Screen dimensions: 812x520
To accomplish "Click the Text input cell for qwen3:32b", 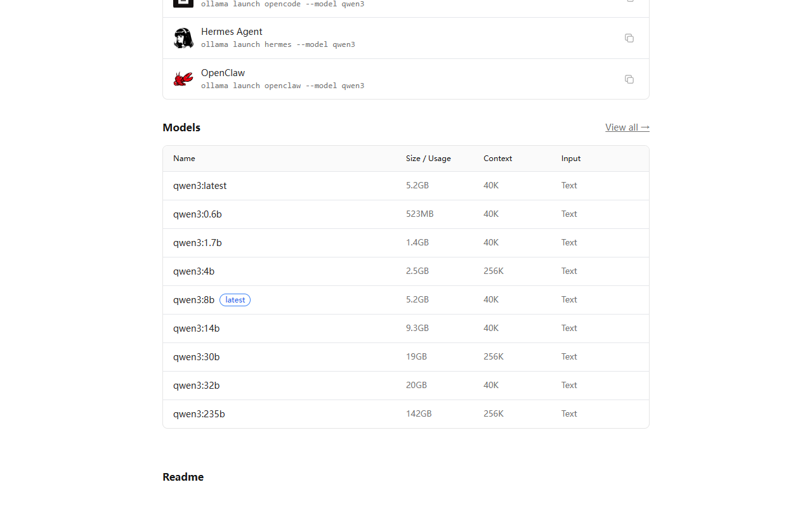I will 569,386.
